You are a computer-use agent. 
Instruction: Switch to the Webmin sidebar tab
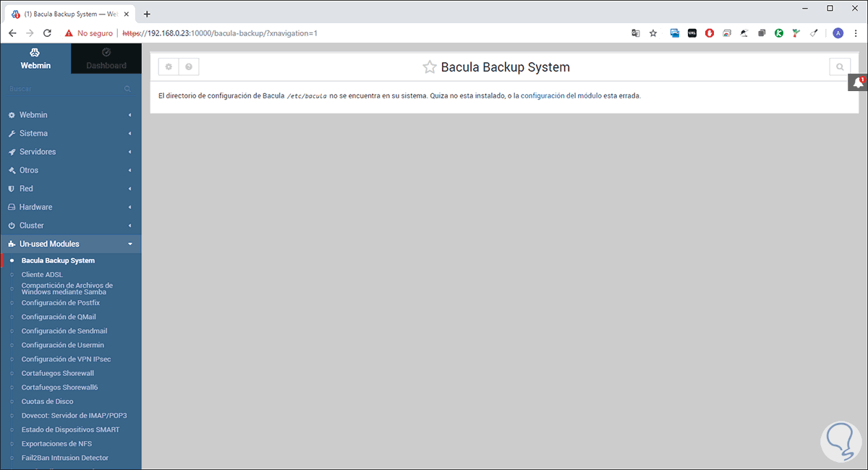tap(35, 59)
